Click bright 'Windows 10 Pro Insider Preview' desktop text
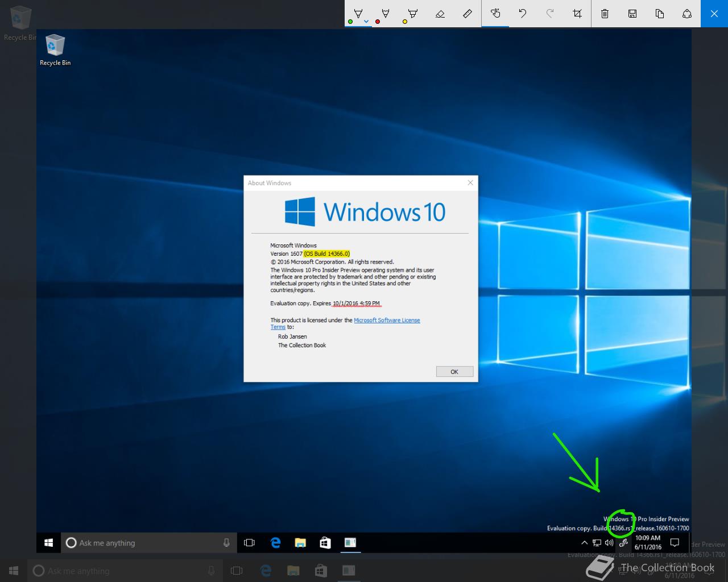 pyautogui.click(x=646, y=519)
